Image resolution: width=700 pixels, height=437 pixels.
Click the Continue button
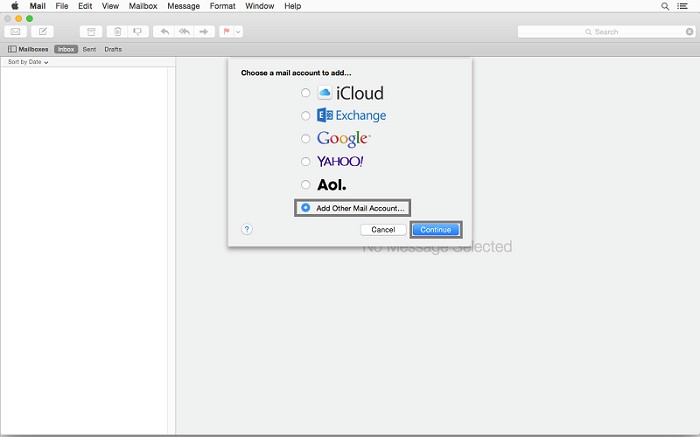[436, 229]
